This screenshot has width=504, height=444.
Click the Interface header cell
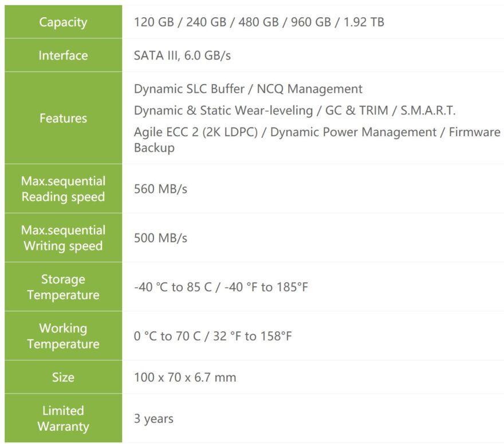tap(63, 55)
